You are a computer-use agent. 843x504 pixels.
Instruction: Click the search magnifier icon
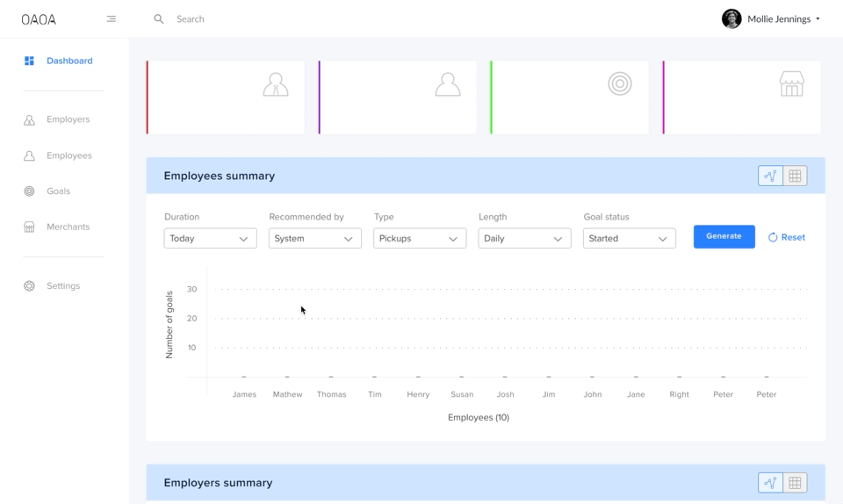[x=159, y=18]
